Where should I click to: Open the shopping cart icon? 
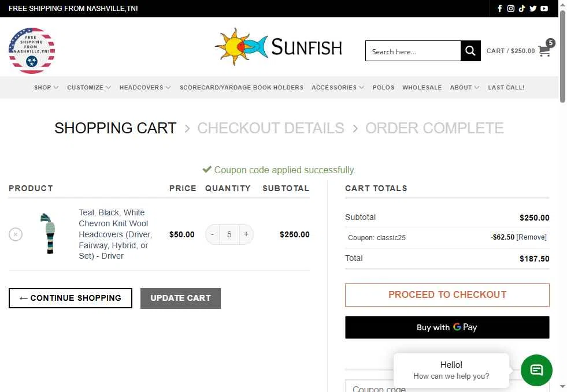coord(545,50)
